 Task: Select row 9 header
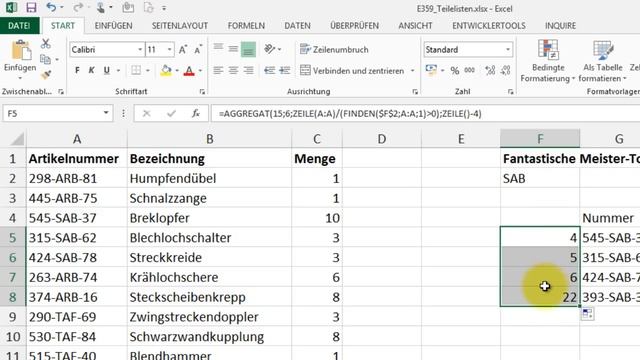[13, 317]
